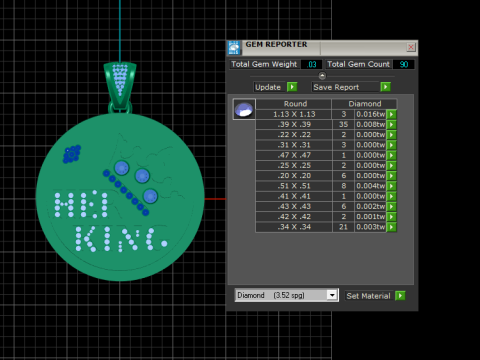Click the 0.002tw weight cell
The height and width of the screenshot is (360, 480).
click(x=370, y=207)
